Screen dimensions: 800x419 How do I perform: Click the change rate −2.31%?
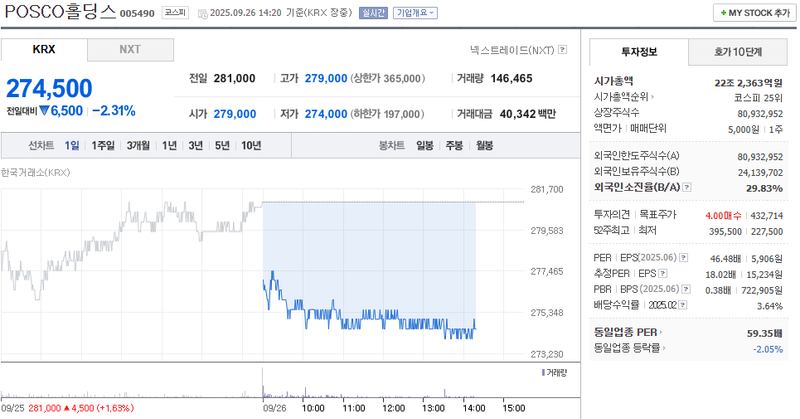point(114,111)
